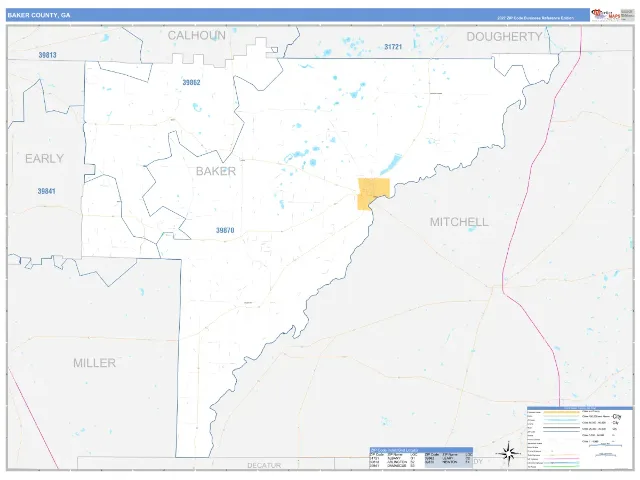Select the DECATUR county label
Image resolution: width=640 pixels, height=480 pixels.
264,465
